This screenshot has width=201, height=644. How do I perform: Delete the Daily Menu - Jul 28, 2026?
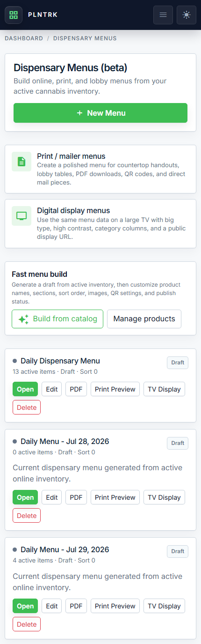(27, 516)
